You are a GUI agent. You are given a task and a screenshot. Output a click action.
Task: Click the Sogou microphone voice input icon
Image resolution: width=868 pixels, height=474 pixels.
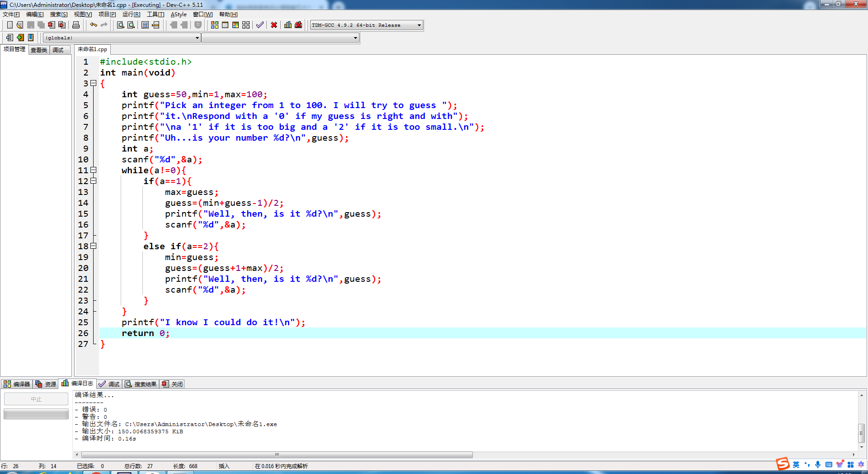point(818,465)
